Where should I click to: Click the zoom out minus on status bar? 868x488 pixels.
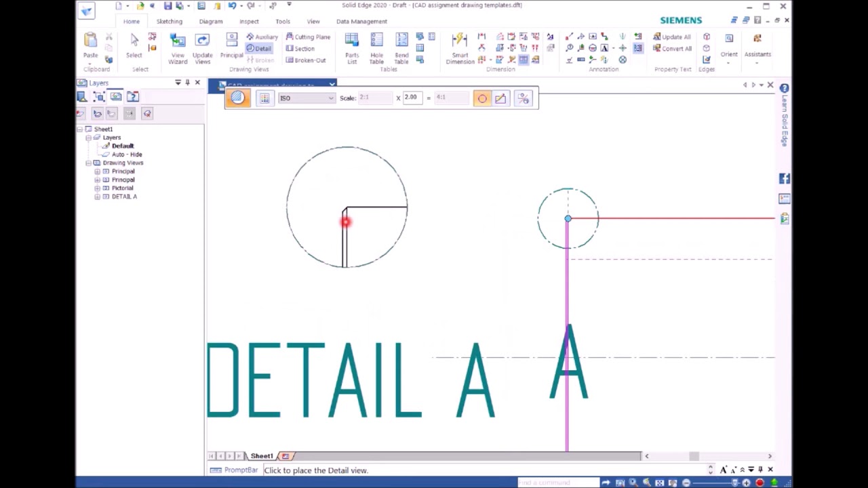tap(686, 483)
